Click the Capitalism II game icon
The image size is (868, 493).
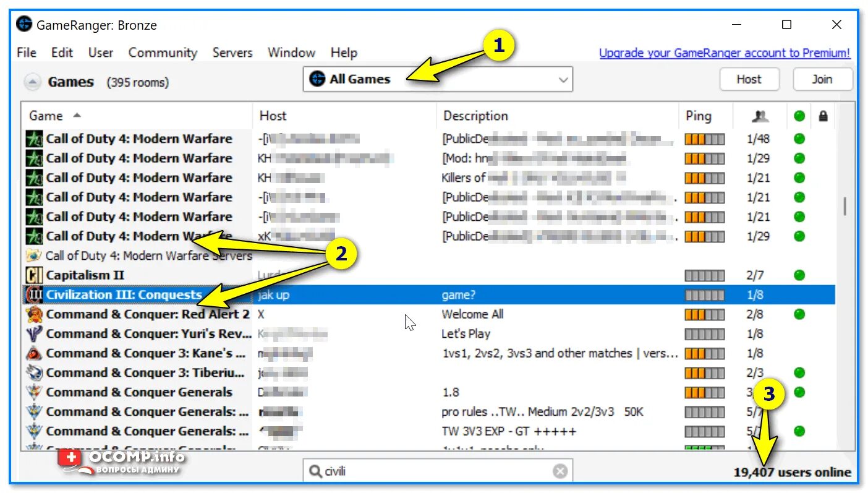click(x=33, y=275)
